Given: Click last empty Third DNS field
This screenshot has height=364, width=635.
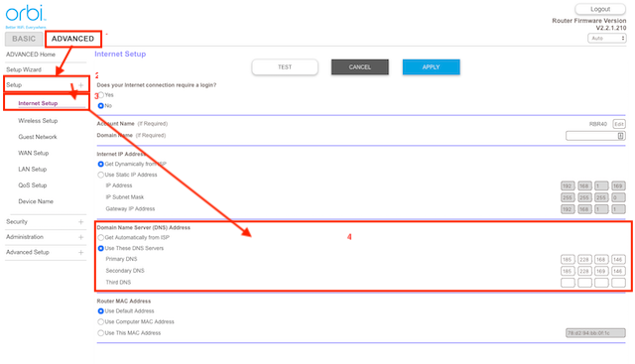Looking at the screenshot, I should pyautogui.click(x=618, y=283).
